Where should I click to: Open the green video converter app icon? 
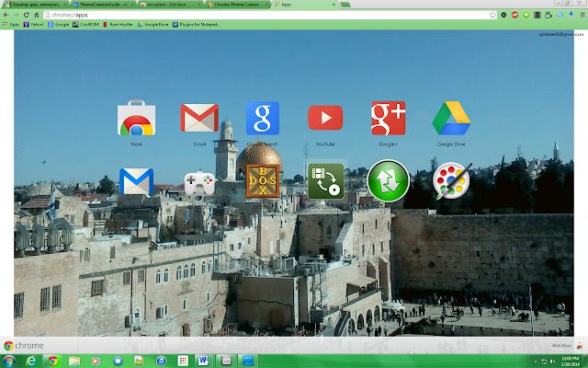[325, 181]
